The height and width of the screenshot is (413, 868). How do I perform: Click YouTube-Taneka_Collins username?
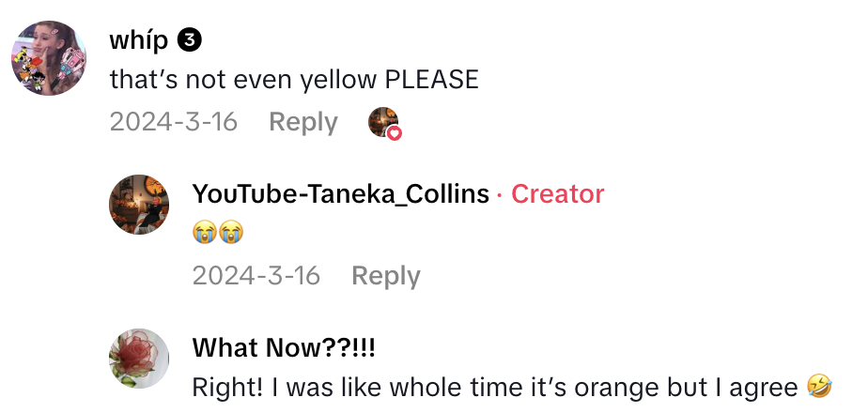pos(340,194)
